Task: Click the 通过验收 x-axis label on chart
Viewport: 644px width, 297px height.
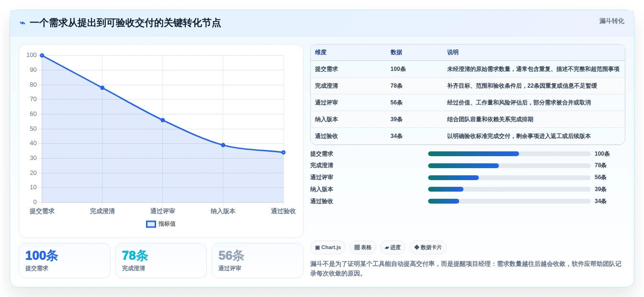Action: click(283, 211)
